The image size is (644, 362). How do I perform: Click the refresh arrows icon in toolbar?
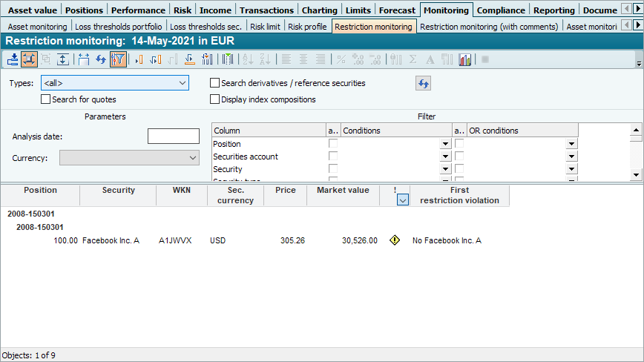100,59
